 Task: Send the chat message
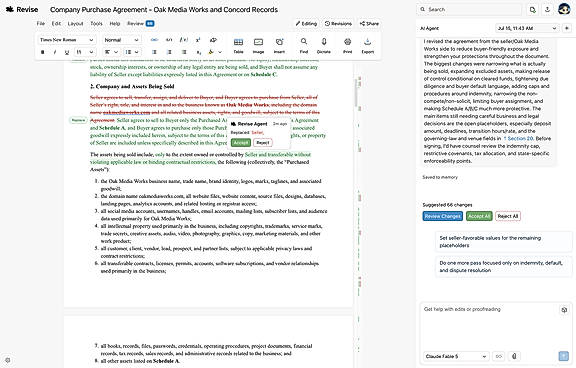point(563,356)
